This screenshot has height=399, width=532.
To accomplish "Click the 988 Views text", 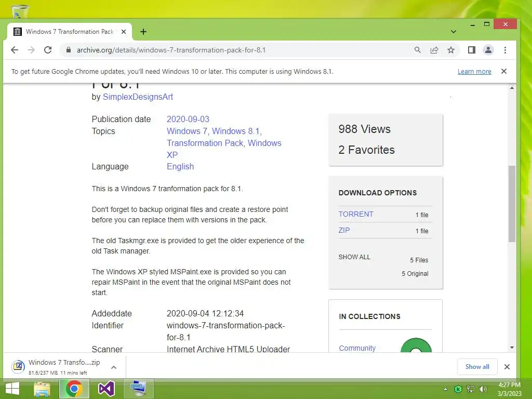I will click(364, 129).
